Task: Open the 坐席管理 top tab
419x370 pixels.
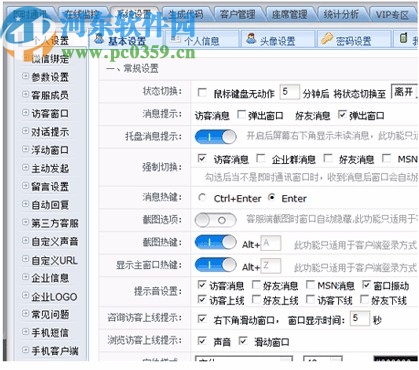Action: (290, 14)
